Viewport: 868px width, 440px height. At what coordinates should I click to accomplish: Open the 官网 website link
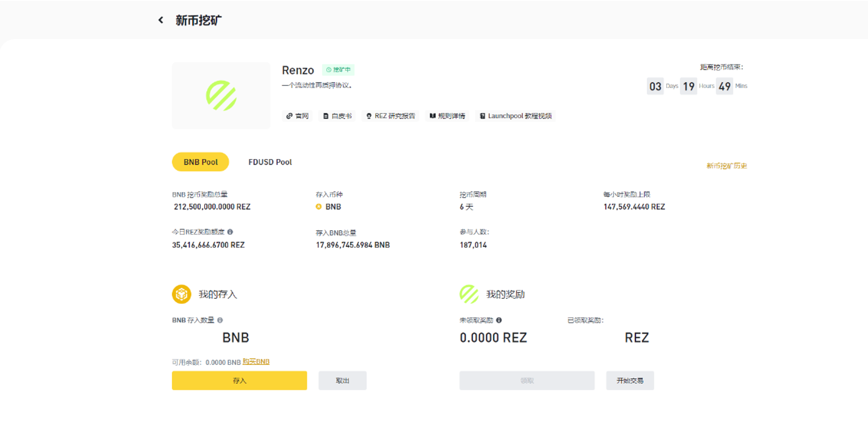tap(297, 116)
